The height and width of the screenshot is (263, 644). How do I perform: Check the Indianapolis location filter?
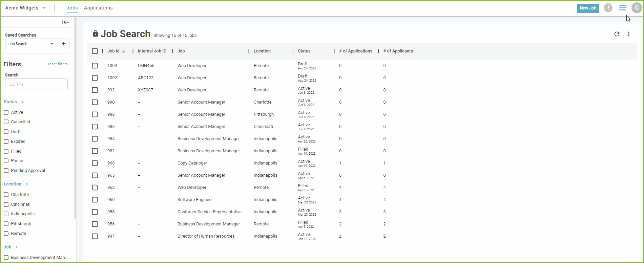tap(6, 214)
